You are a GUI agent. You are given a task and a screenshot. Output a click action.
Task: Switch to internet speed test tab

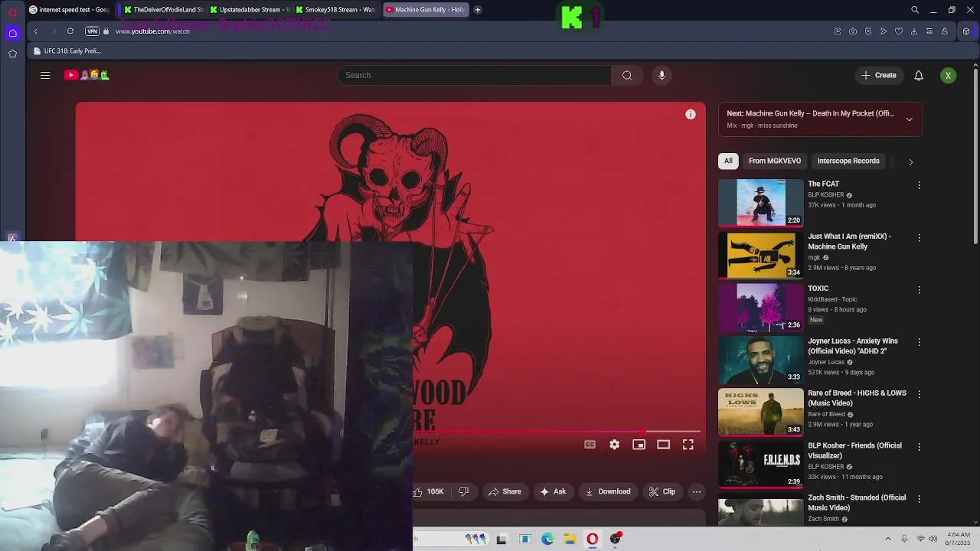click(69, 10)
